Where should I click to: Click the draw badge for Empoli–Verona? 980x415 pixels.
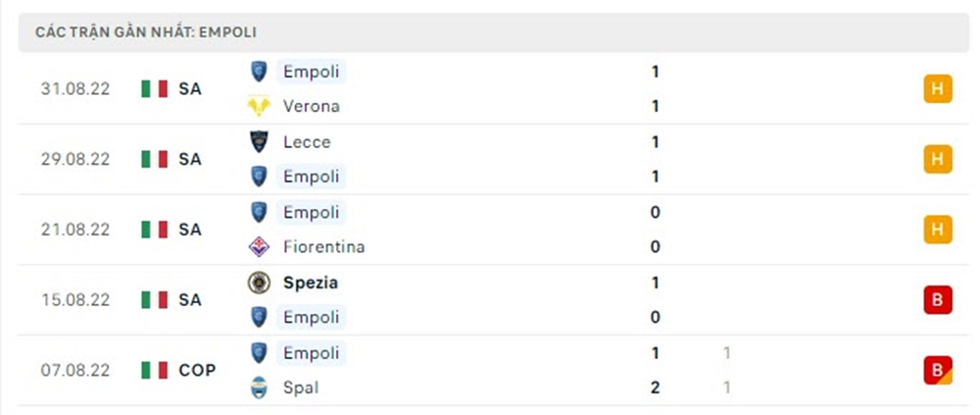(937, 89)
